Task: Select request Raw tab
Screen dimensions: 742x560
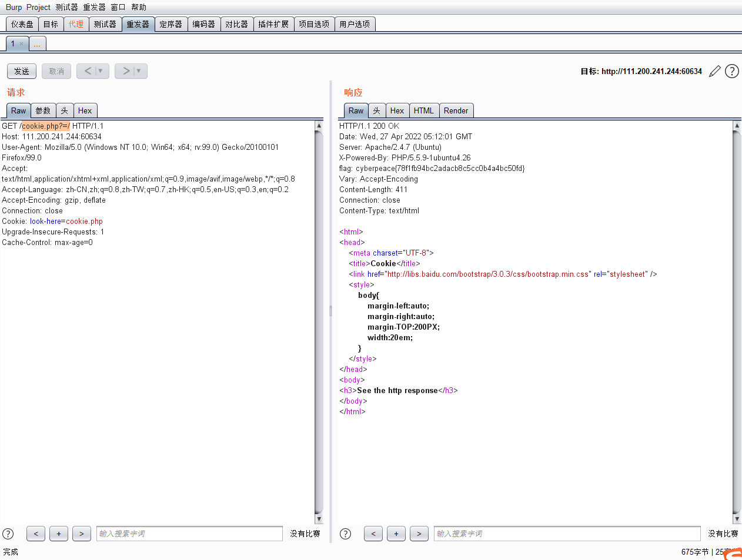Action: (19, 110)
